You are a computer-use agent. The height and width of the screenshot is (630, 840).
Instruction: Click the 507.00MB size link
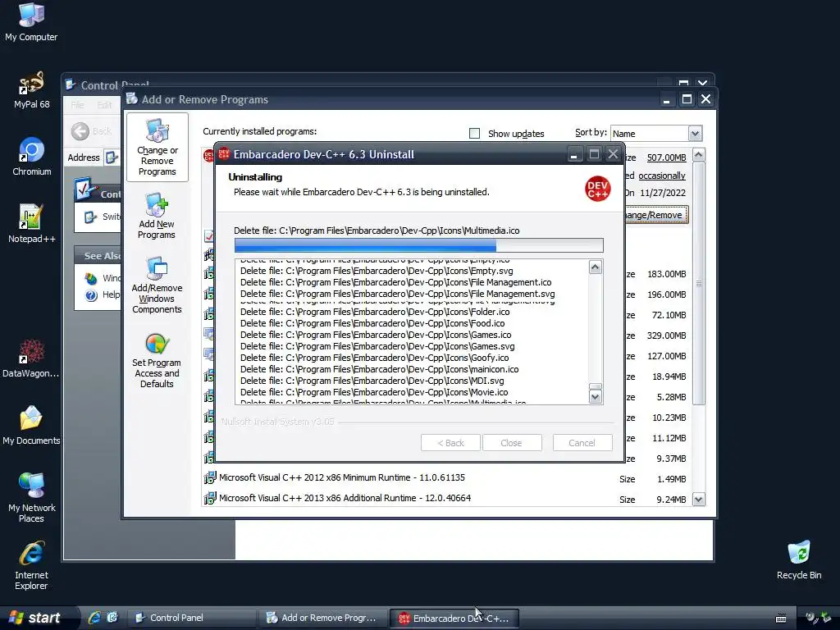(666, 157)
